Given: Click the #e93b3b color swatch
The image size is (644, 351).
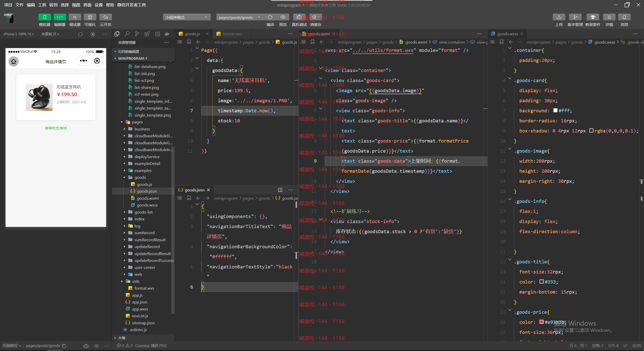Looking at the screenshot, I should (x=542, y=322).
